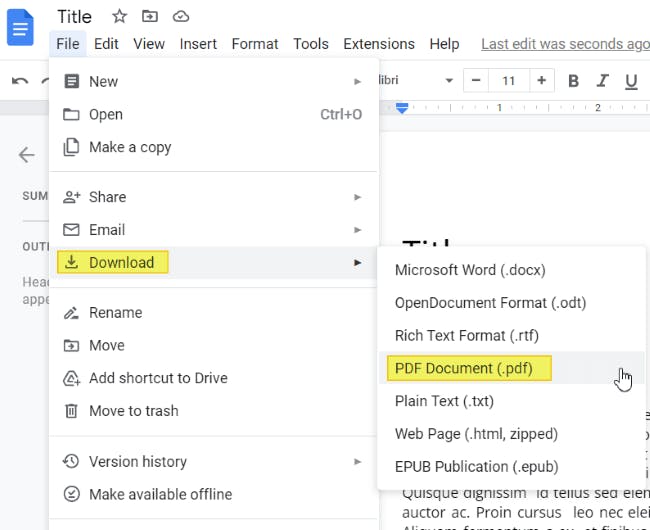Click the move-to-folder icon beside the title
650x530 pixels.
pyautogui.click(x=150, y=17)
